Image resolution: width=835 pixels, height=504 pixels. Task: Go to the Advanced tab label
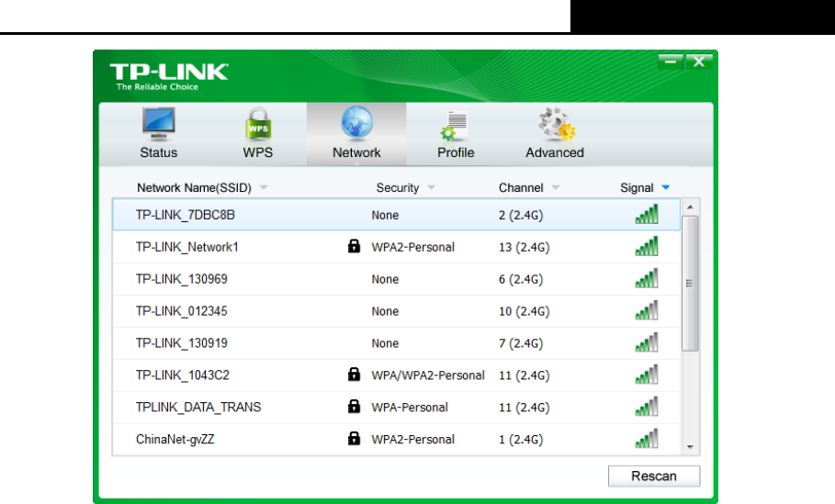click(x=555, y=152)
